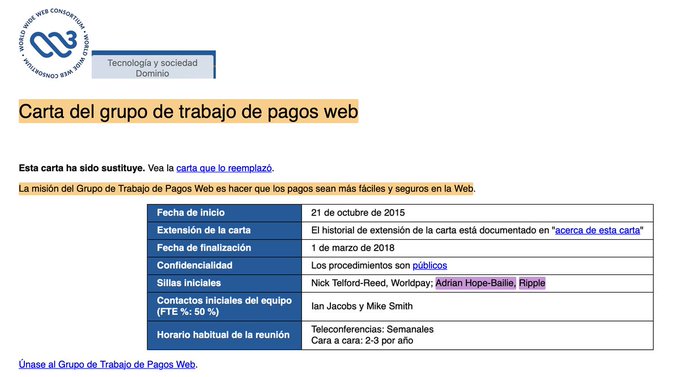This screenshot has height=377, width=680.
Task: Open the 'acerca de esta carta' link
Action: (x=597, y=230)
